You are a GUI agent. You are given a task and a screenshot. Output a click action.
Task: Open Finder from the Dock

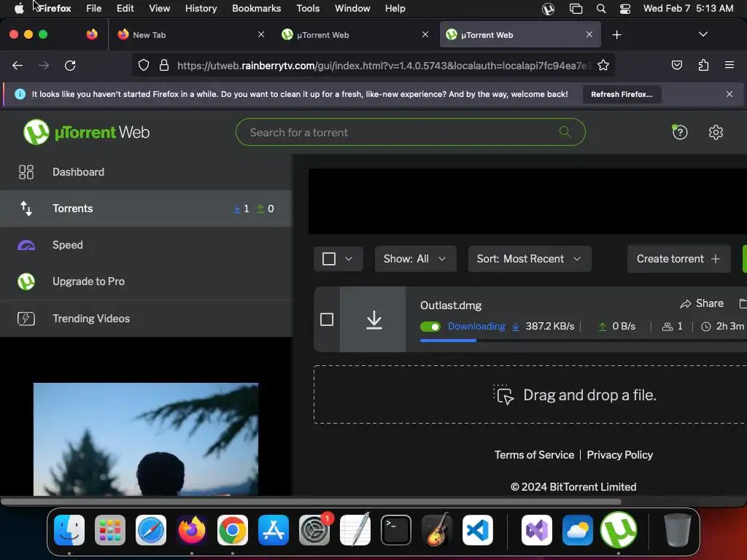(69, 530)
